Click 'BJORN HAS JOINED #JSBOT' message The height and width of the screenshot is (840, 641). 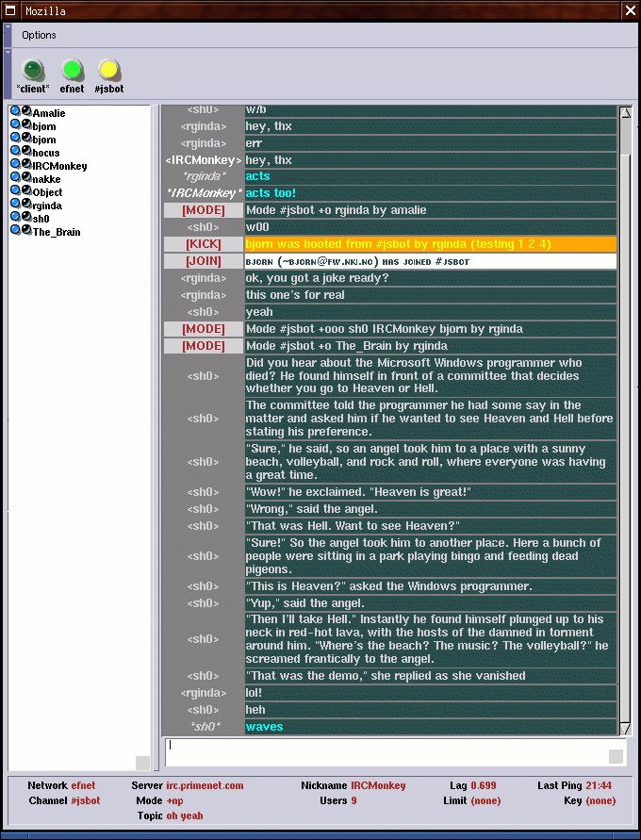pos(431,261)
